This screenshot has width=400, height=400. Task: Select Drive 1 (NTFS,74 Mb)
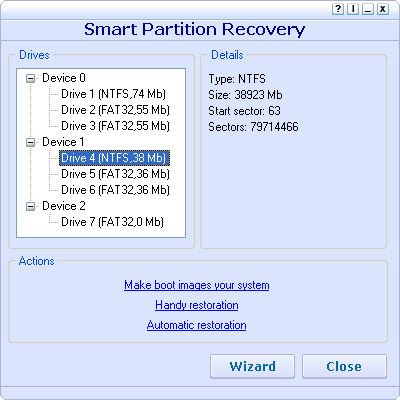pyautogui.click(x=113, y=94)
